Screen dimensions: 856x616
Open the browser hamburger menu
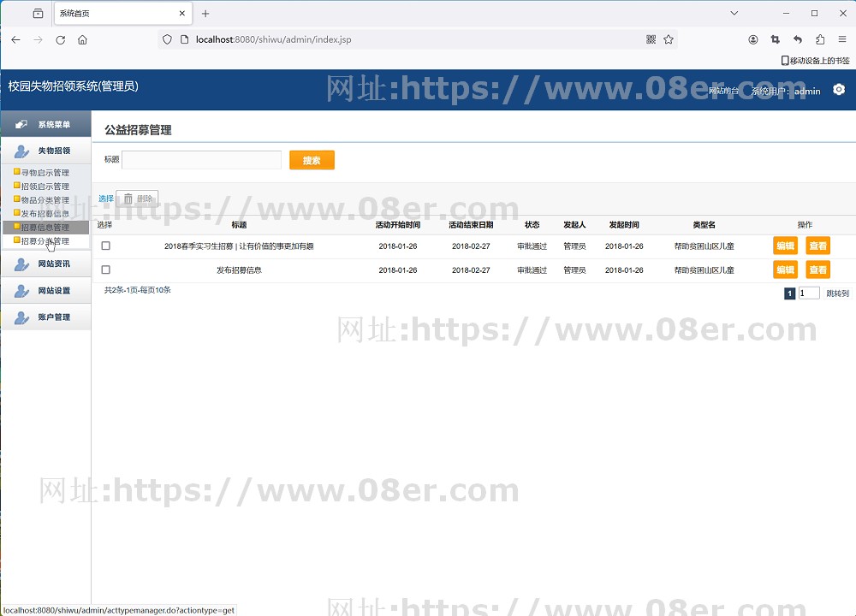pyautogui.click(x=842, y=39)
